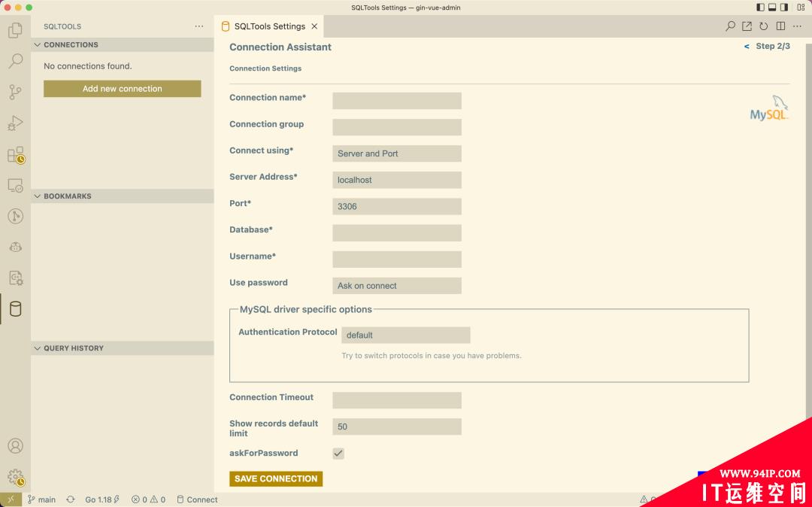This screenshot has width=812, height=507.
Task: Open the Authentication Protocol dropdown
Action: pyautogui.click(x=405, y=335)
